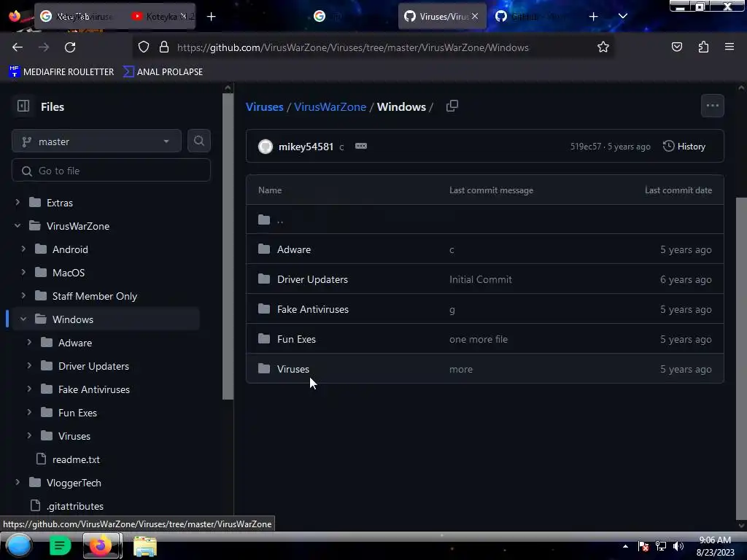747x560 pixels.
Task: Click the volume speaker tray icon
Action: pyautogui.click(x=678, y=545)
